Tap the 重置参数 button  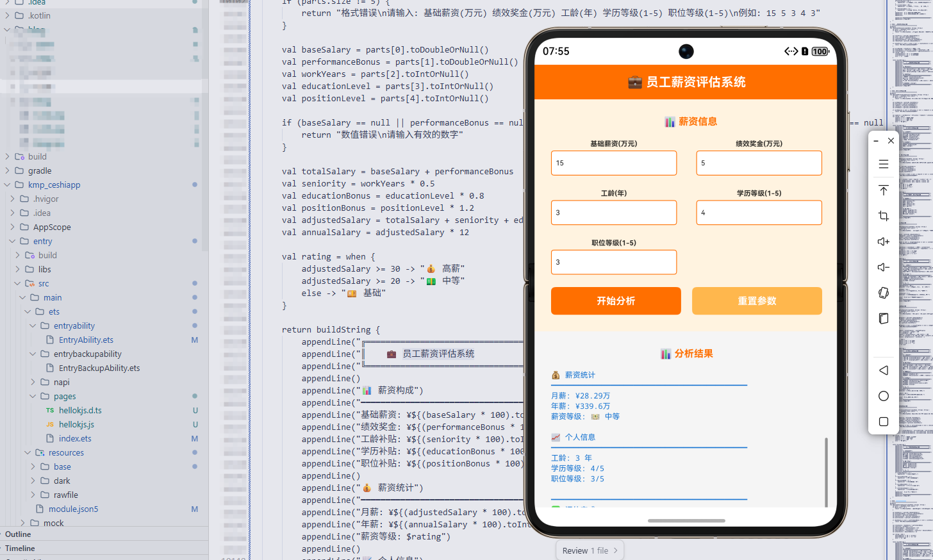click(x=757, y=301)
